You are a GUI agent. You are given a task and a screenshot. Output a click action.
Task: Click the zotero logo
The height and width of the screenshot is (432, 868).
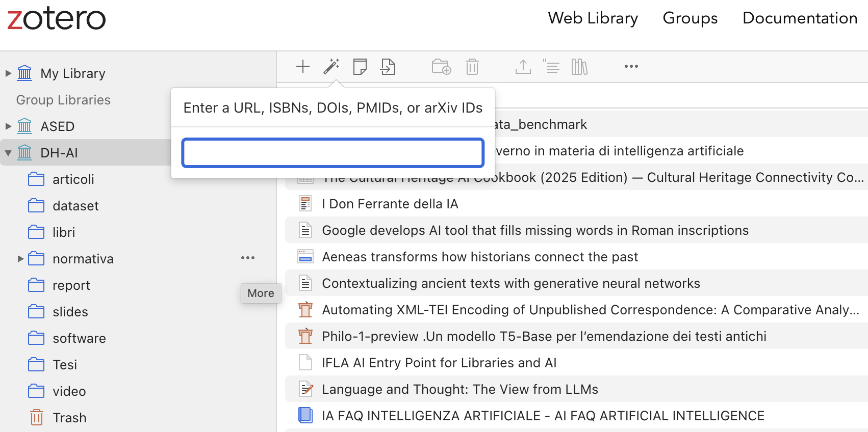click(57, 18)
